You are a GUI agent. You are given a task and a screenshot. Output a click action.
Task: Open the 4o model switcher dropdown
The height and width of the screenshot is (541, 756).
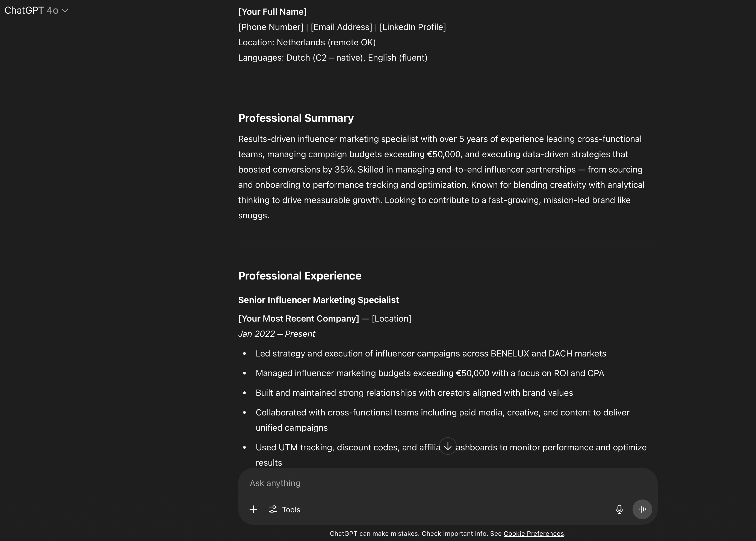coord(52,10)
